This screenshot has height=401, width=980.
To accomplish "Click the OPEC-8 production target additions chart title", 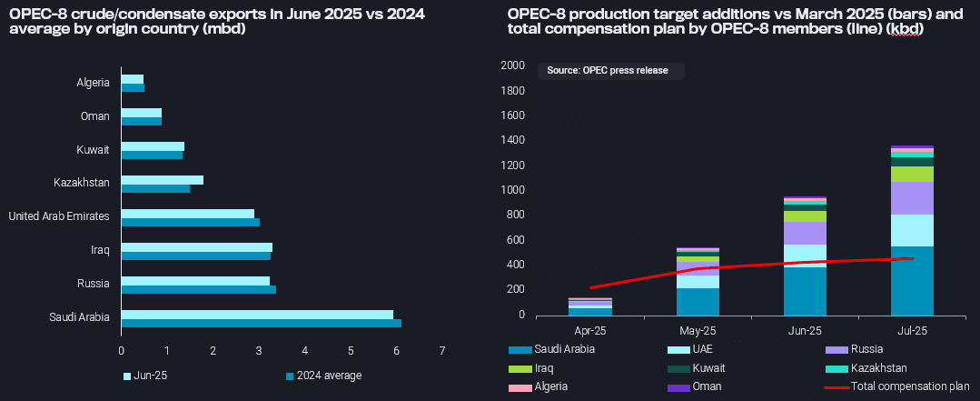I will click(x=735, y=21).
